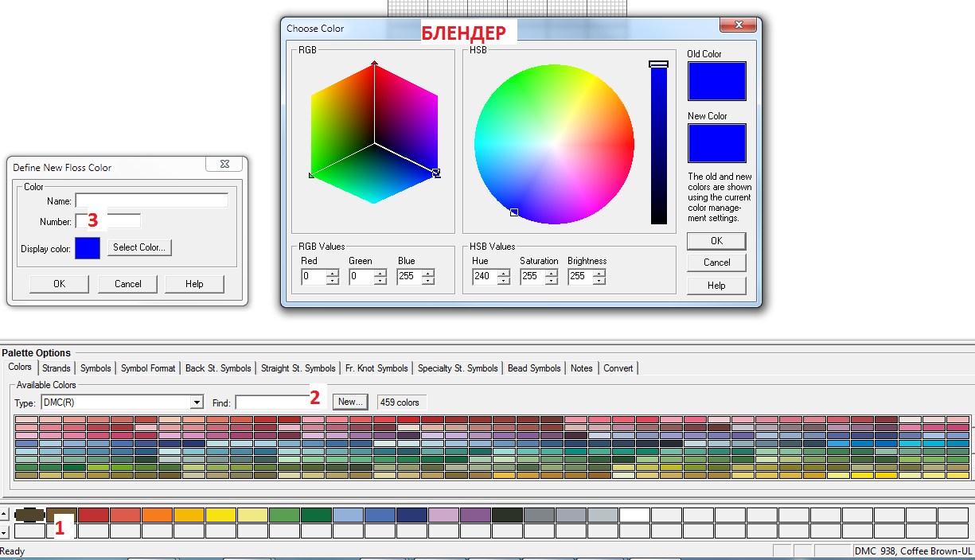Focus the Find input in Available Colors
This screenshot has width=975, height=560.
[x=271, y=402]
